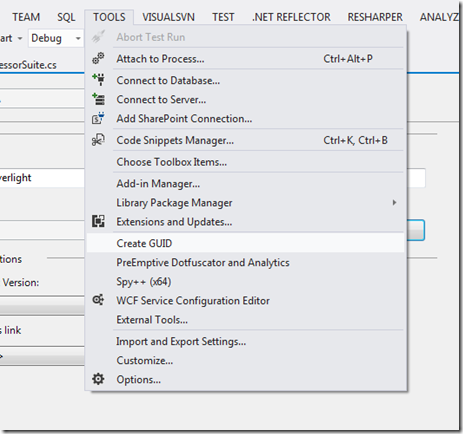Click the Connect to Database plug icon
This screenshot has height=434, width=463.
coord(99,80)
